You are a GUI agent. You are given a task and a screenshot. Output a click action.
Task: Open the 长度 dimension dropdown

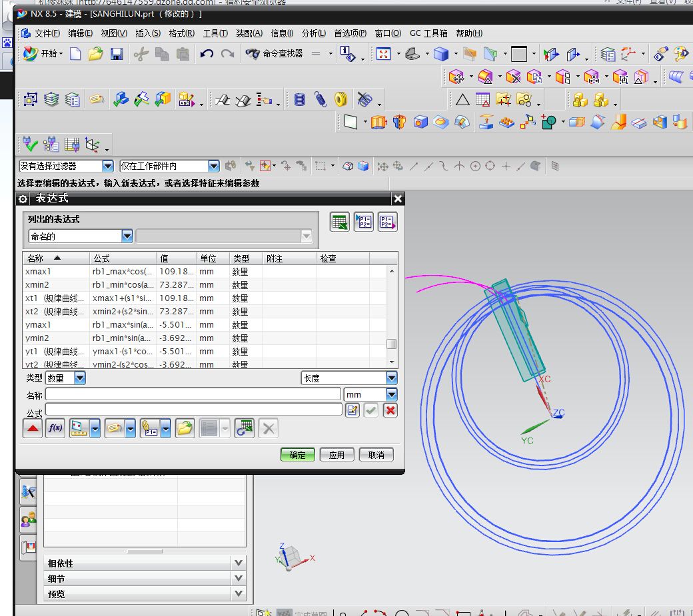click(392, 378)
